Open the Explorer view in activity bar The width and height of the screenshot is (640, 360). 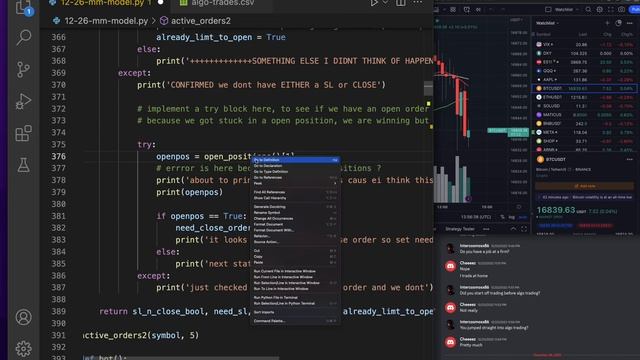point(23,7)
